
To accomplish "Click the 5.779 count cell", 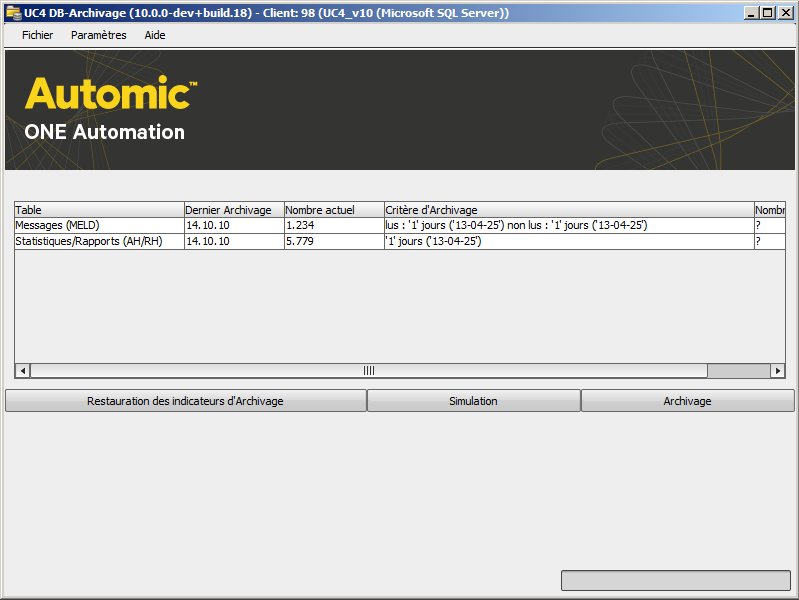I will pyautogui.click(x=334, y=242).
